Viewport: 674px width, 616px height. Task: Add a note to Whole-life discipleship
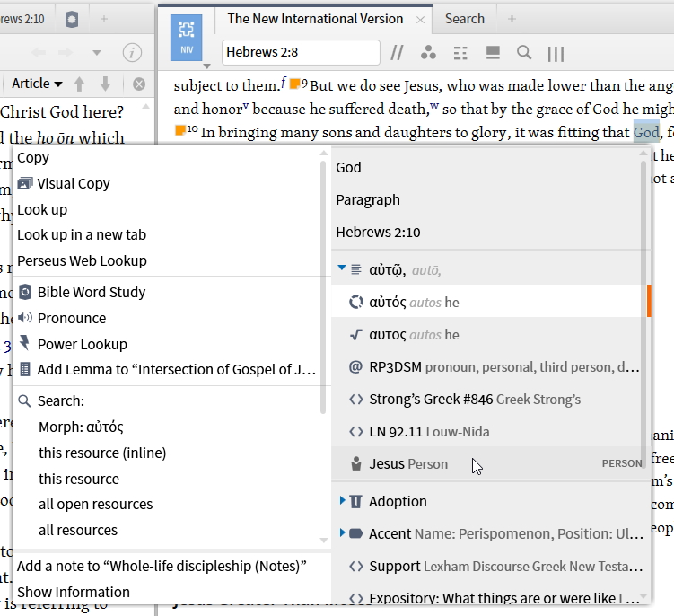(162, 566)
